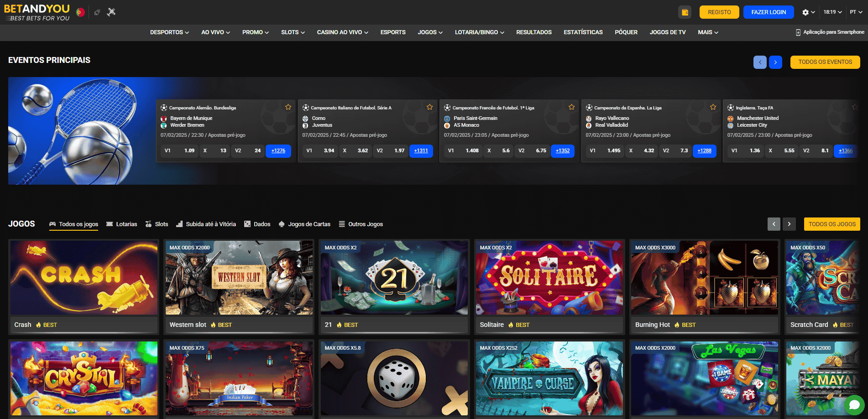Open the DESPORTOS dropdown menu
The image size is (868, 419).
[x=169, y=32]
